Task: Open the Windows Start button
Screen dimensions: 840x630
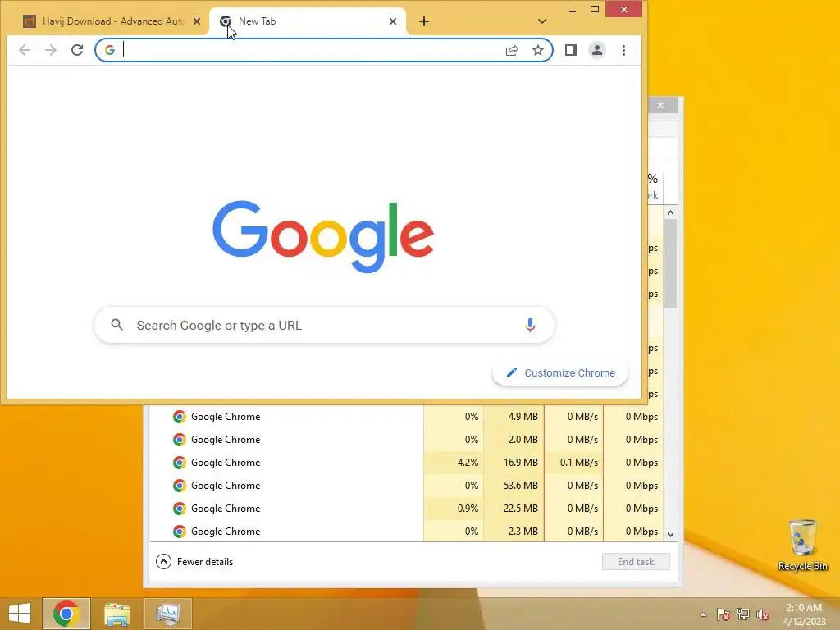Action: pyautogui.click(x=20, y=614)
